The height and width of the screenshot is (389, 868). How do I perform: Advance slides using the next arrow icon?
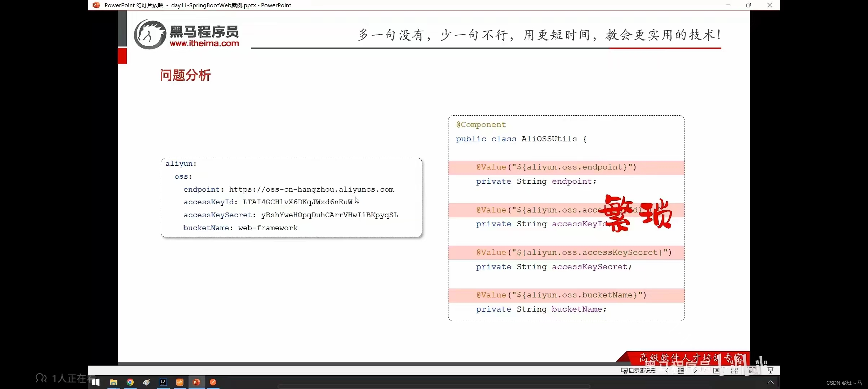tap(695, 370)
